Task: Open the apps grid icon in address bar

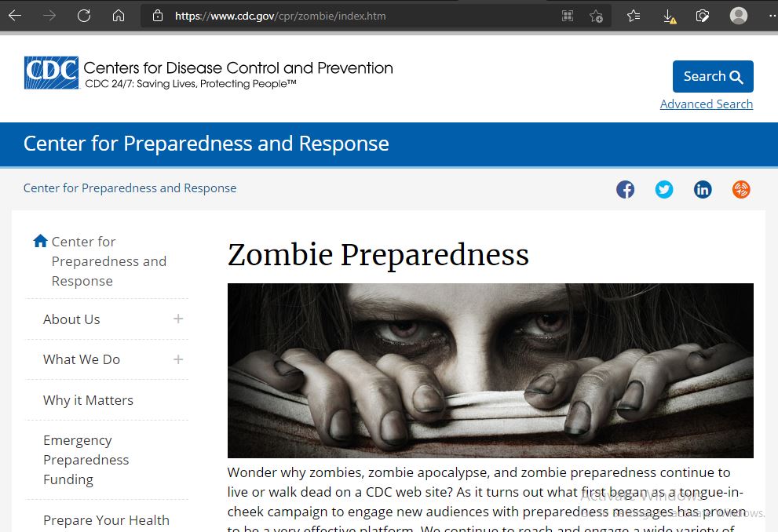Action: (568, 16)
